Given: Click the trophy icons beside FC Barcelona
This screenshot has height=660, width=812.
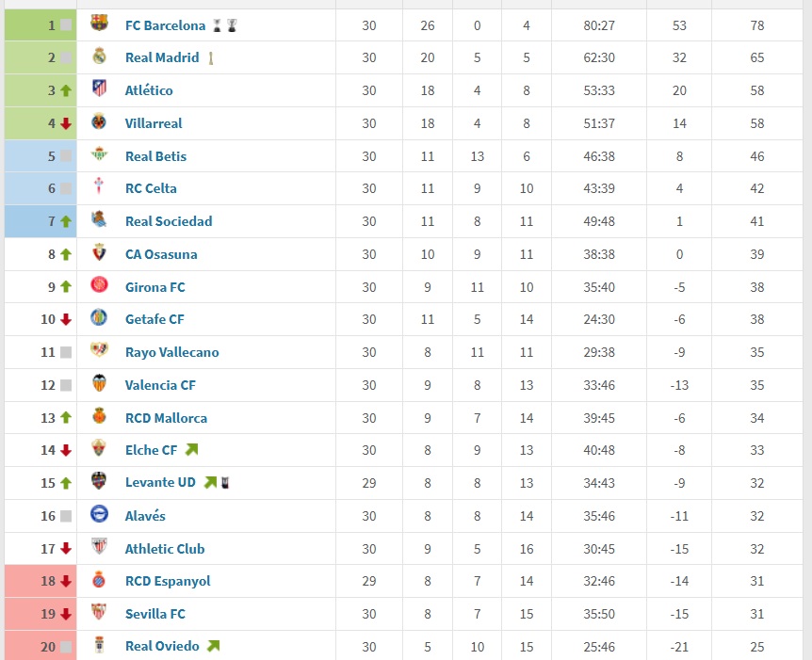Looking at the screenshot, I should pyautogui.click(x=224, y=25).
